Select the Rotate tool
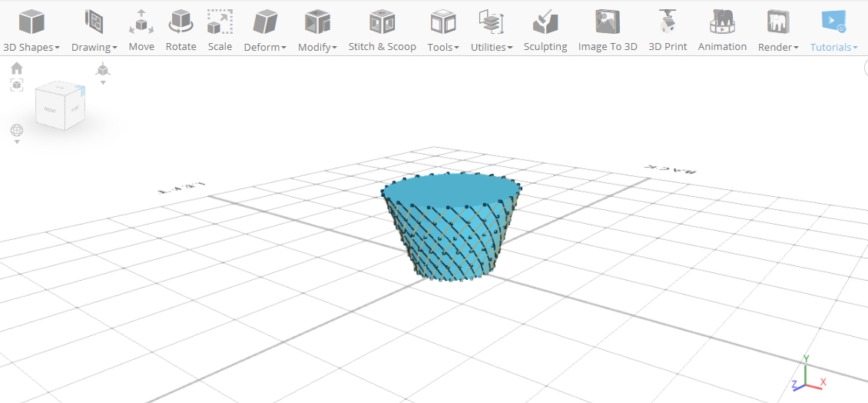 pyautogui.click(x=181, y=31)
